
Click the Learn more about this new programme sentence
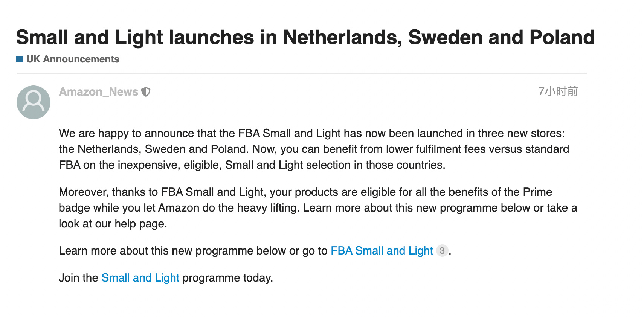click(x=193, y=251)
